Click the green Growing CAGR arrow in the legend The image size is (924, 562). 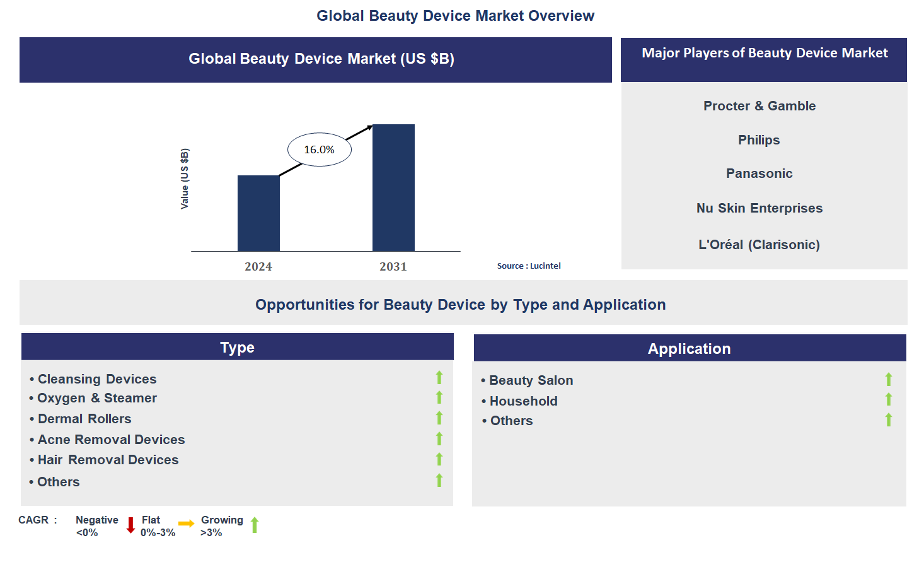pyautogui.click(x=255, y=524)
